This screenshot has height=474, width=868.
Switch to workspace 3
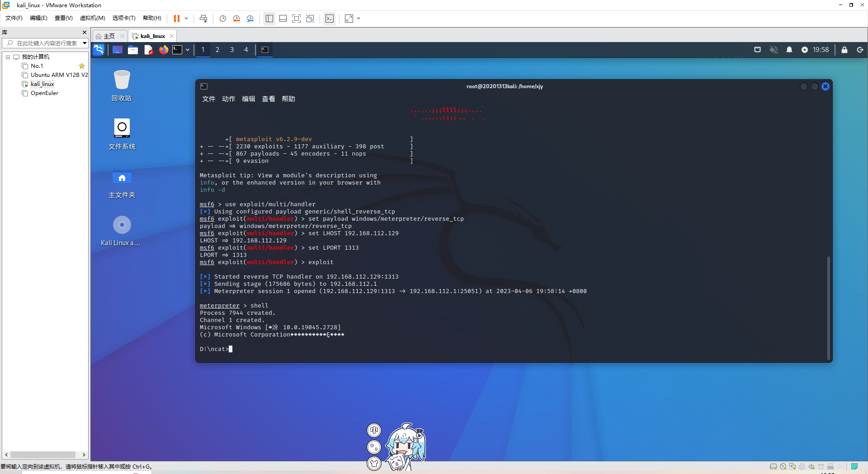(x=232, y=50)
